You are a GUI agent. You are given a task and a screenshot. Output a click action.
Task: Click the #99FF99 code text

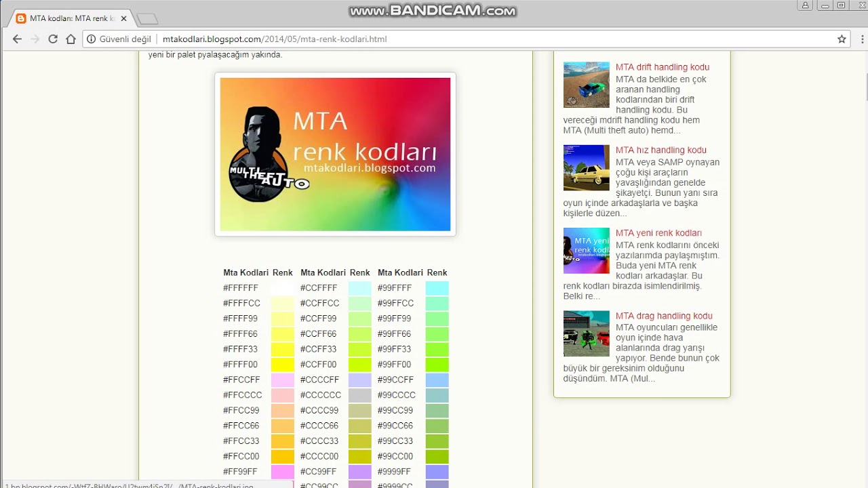pyautogui.click(x=395, y=319)
